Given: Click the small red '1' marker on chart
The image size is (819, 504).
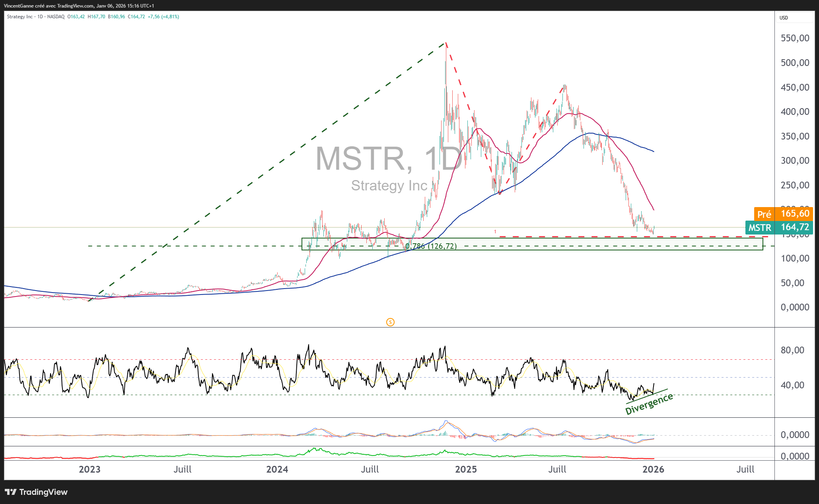Looking at the screenshot, I should coord(495,231).
